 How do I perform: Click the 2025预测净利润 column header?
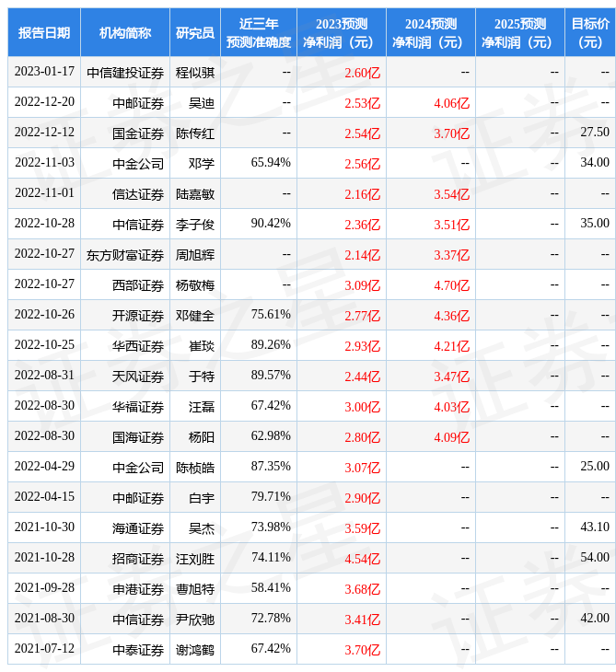click(x=520, y=32)
